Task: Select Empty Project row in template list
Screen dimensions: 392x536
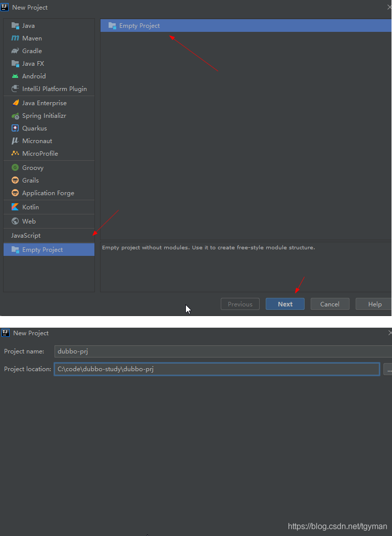Action: coord(246,26)
